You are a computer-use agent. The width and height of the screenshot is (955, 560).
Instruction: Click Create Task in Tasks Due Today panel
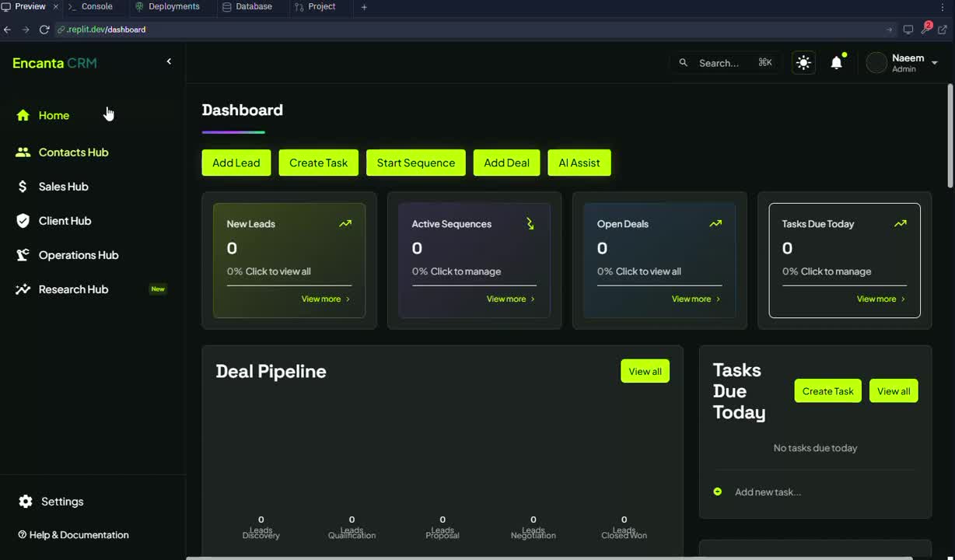[827, 391]
